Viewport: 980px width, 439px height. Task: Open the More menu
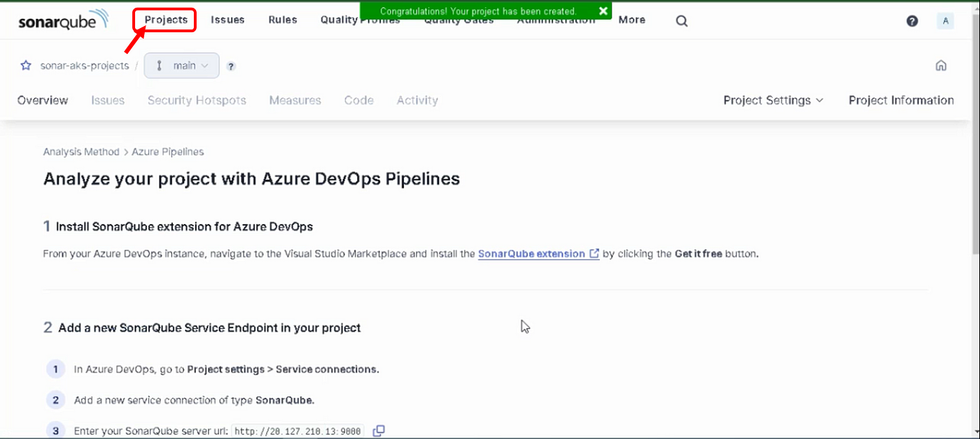pos(632,20)
